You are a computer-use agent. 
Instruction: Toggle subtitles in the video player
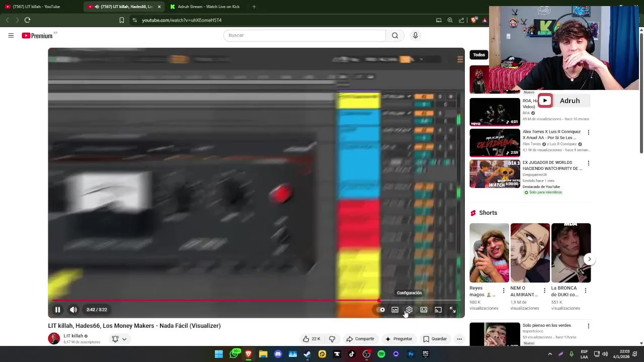pyautogui.click(x=395, y=310)
